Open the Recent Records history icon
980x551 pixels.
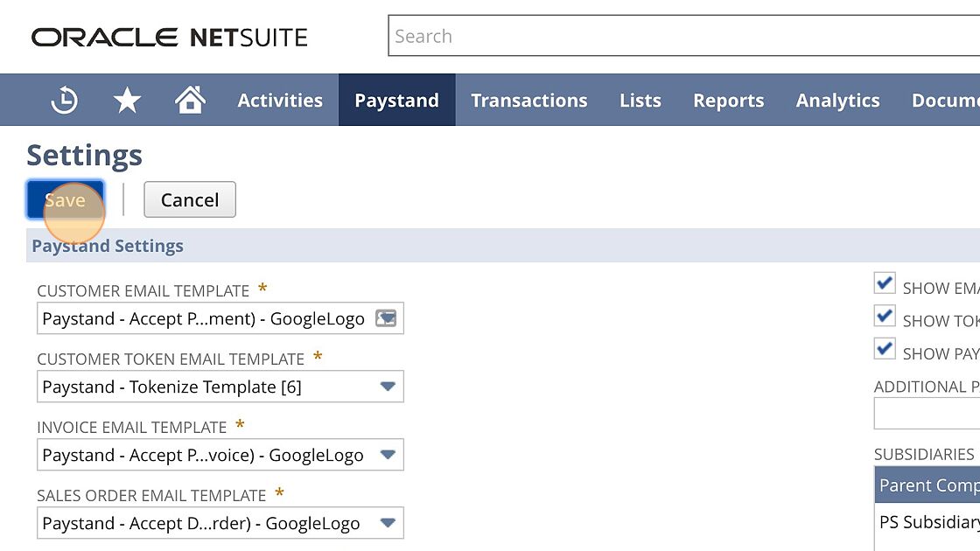(x=65, y=100)
